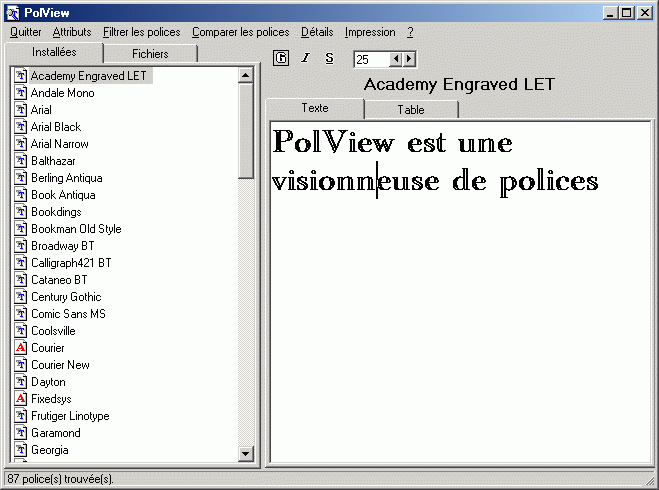Click the TrueType icon beside Calligraph421 BT
Viewport: 659px width, 490px height.
tap(21, 263)
